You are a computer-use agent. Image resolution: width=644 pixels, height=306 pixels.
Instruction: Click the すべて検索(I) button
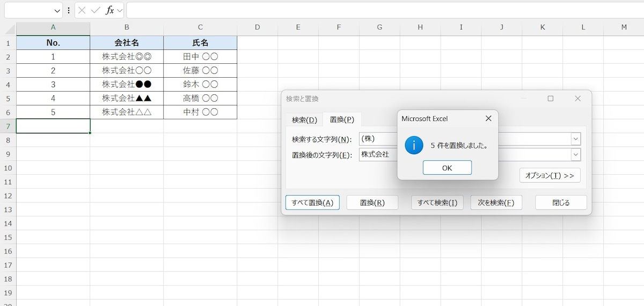(x=437, y=203)
